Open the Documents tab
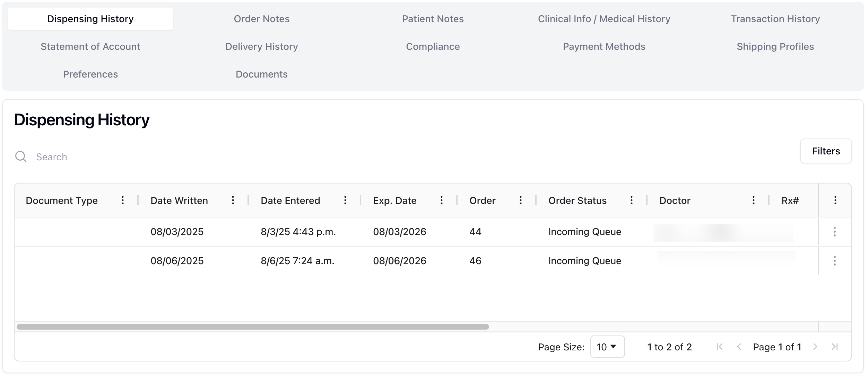Image resolution: width=868 pixels, height=376 pixels. [x=261, y=74]
